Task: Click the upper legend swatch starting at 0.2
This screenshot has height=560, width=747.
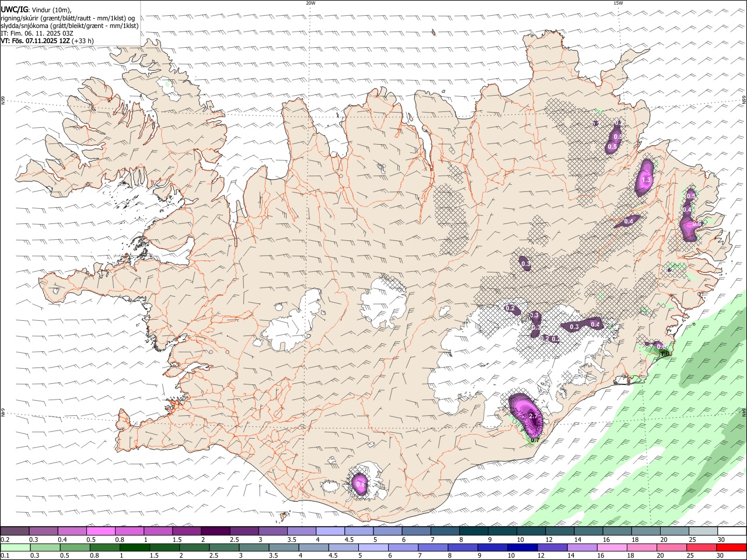Action: [x=15, y=531]
